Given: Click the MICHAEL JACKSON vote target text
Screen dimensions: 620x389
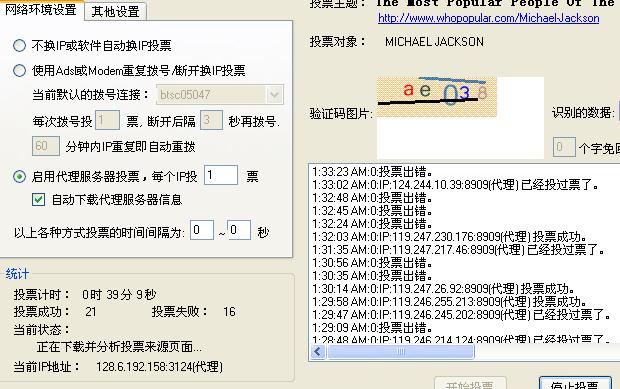Looking at the screenshot, I should coord(434,42).
